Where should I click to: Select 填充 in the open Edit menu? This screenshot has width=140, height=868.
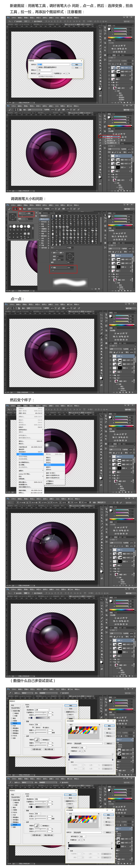coord(31,441)
